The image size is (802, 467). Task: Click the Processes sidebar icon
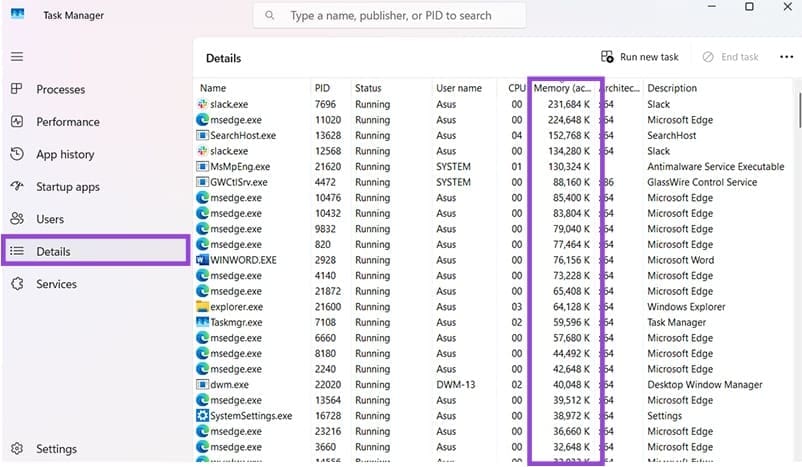16,89
